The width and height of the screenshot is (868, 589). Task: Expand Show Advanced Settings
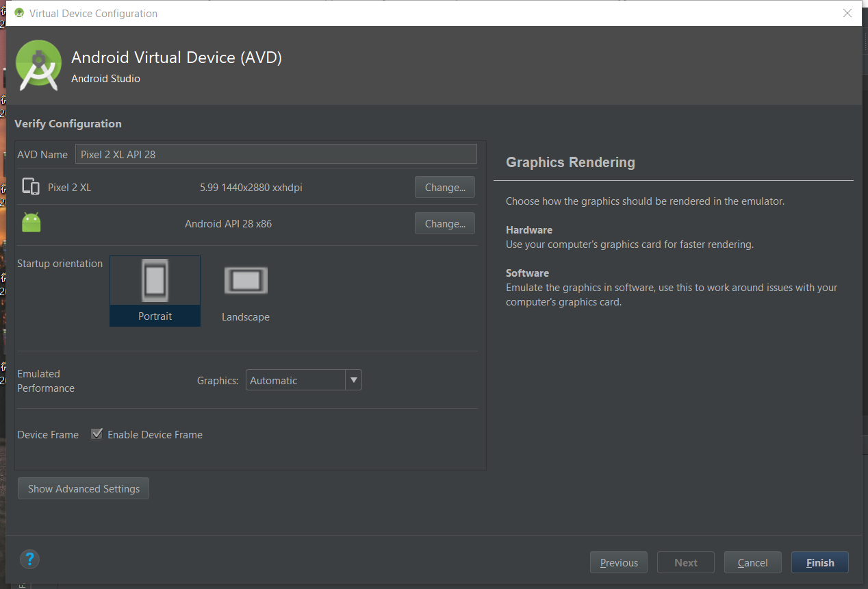[x=84, y=488]
